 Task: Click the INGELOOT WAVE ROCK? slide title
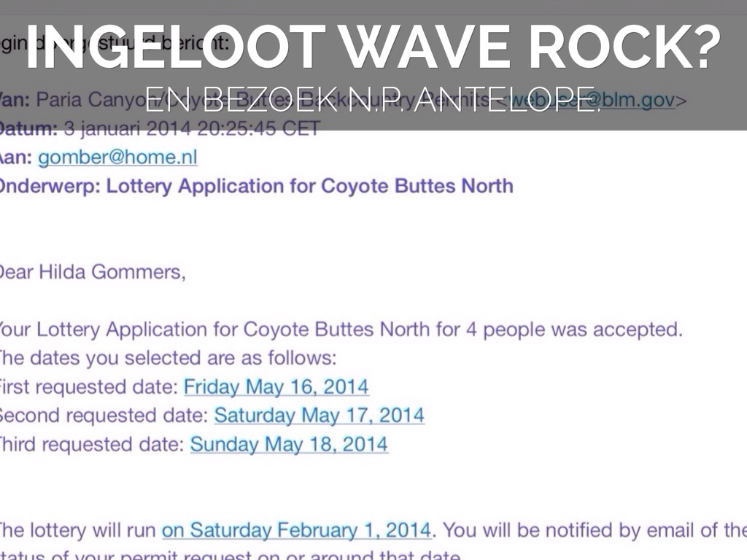coord(373,47)
